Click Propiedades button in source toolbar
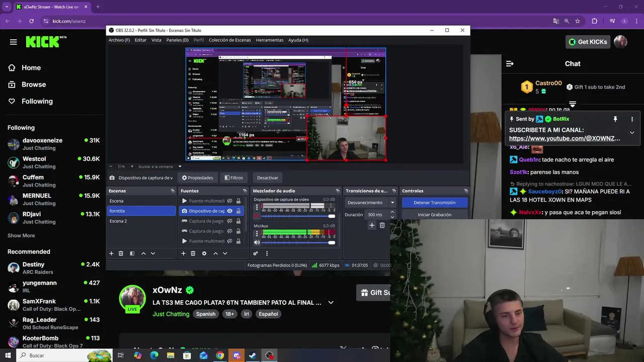Viewport: 644px width, 362px height. click(x=197, y=177)
